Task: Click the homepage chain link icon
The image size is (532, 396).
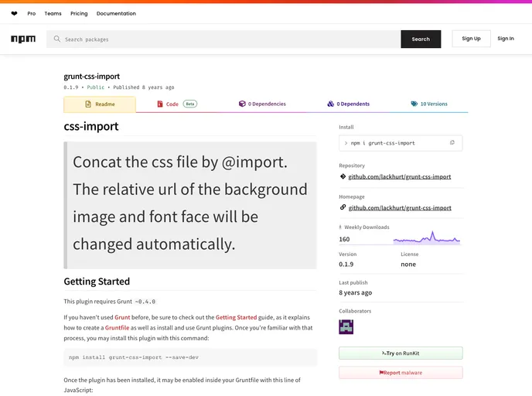Action: (343, 207)
